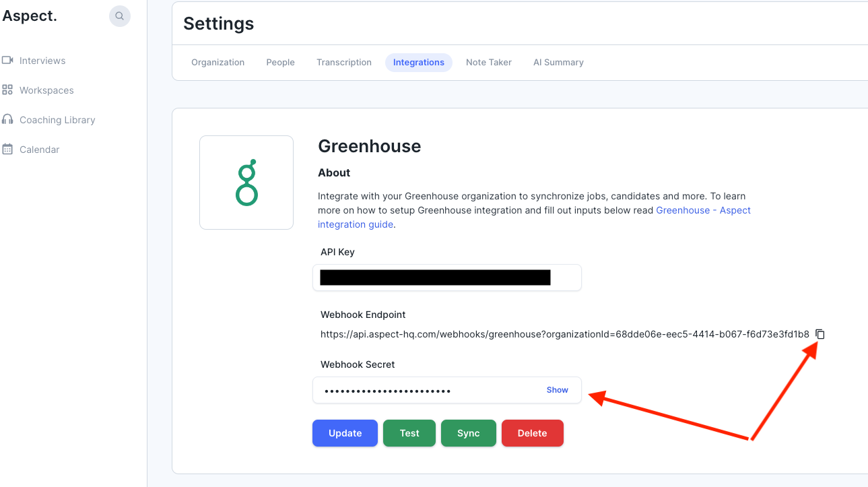The image size is (868, 487).
Task: Click the Webhook Endpoint label
Action: click(x=363, y=315)
